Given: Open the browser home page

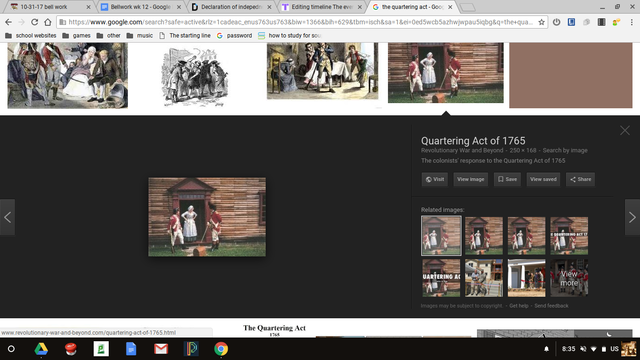Looking at the screenshot, I should pos(48,22).
